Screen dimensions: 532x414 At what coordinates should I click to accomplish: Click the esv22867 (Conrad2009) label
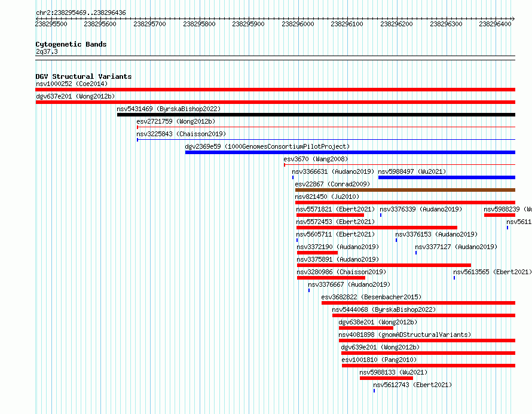(x=332, y=184)
